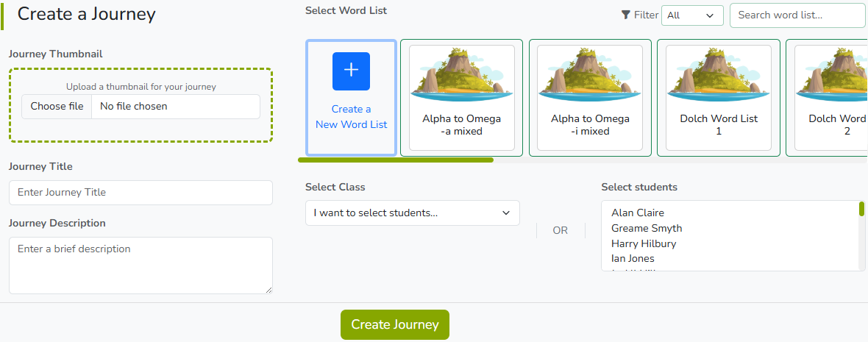
Task: Open the Filter All dropdown
Action: coord(692,15)
